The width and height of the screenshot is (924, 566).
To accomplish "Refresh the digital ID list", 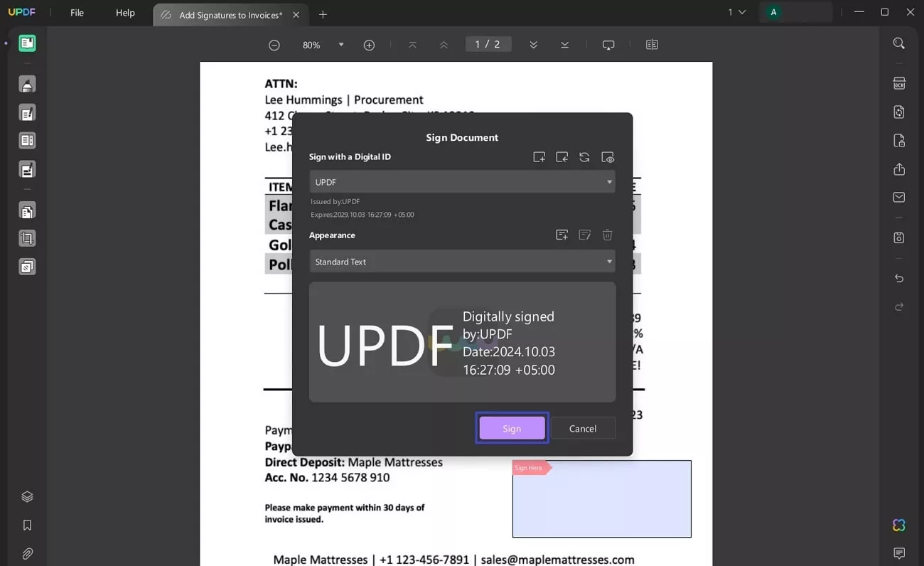I will 584,157.
